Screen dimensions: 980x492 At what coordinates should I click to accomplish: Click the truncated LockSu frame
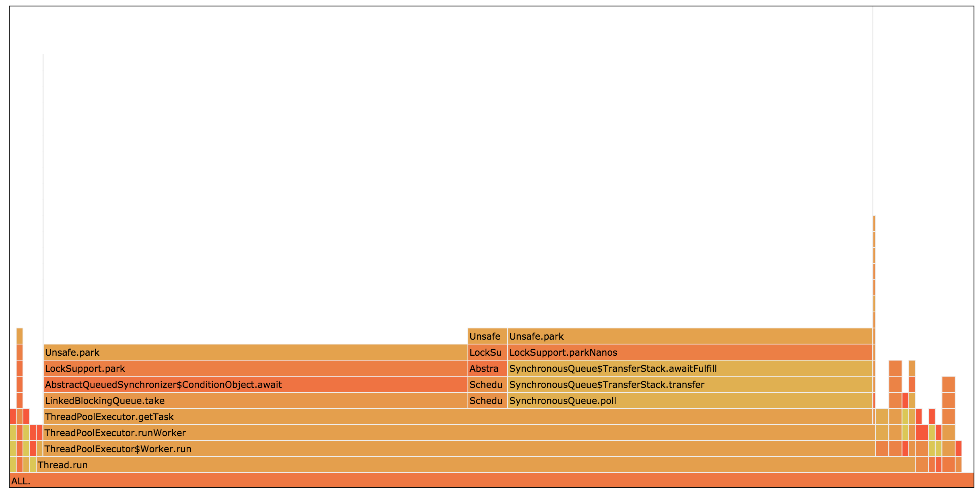(x=487, y=352)
